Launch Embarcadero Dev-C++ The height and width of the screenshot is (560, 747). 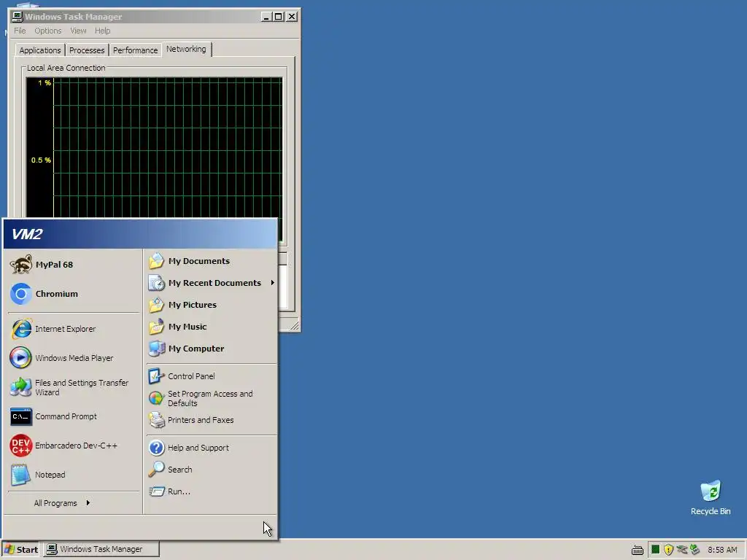[x=74, y=446]
